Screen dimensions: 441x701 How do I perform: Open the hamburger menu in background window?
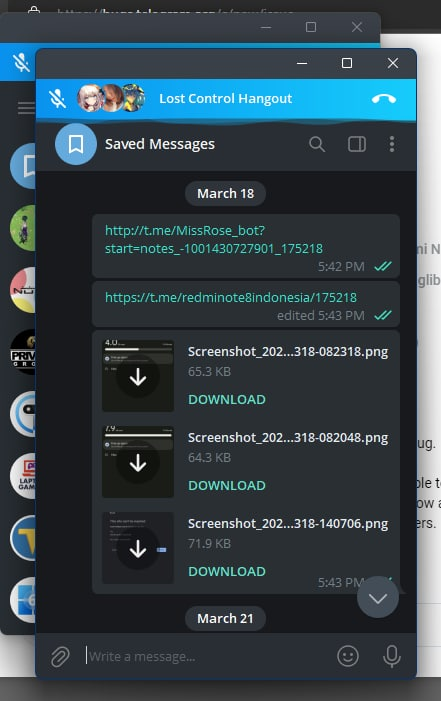coord(26,108)
